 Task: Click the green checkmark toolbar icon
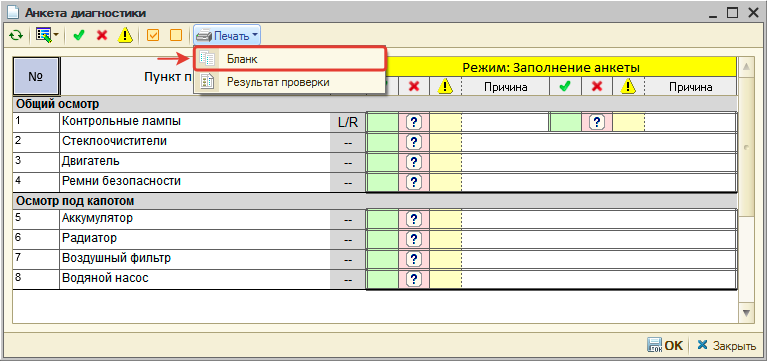coord(78,36)
